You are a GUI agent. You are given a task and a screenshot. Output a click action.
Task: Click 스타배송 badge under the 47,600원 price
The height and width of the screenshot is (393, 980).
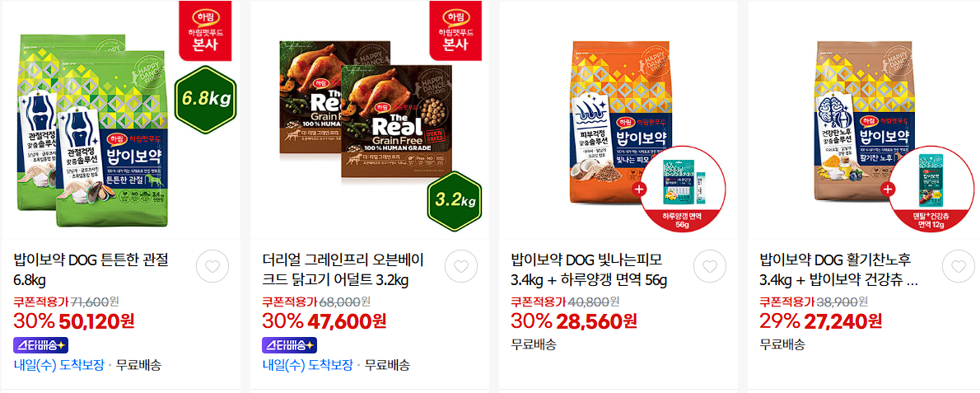coord(289,344)
